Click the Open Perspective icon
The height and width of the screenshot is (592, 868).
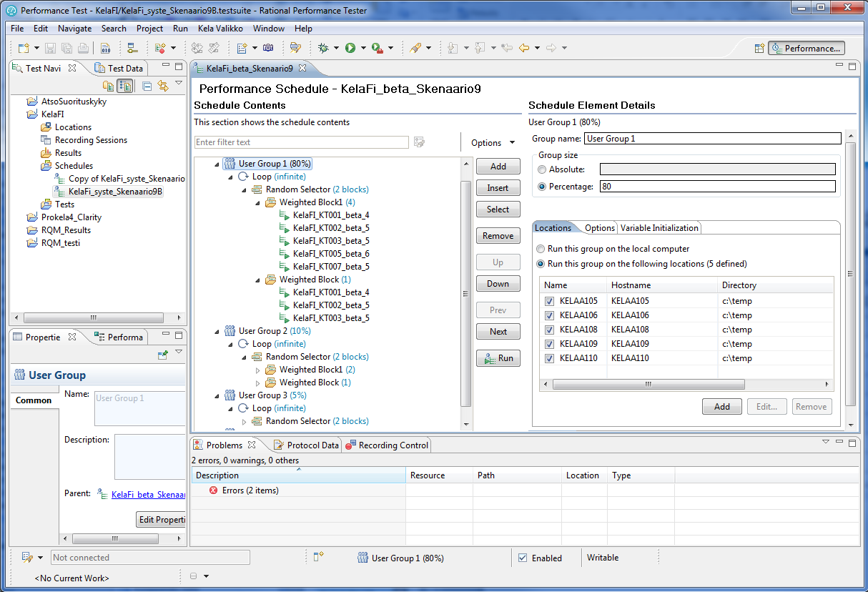coord(759,48)
